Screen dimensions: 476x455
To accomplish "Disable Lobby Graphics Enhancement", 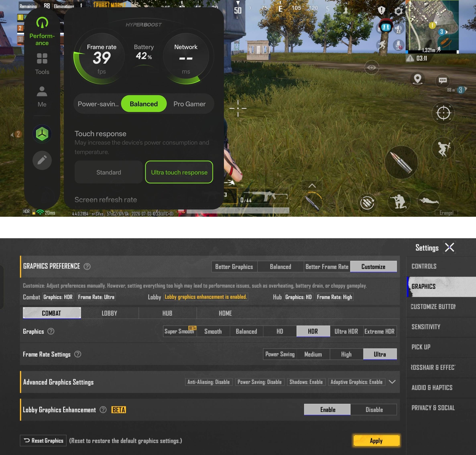I will click(374, 410).
